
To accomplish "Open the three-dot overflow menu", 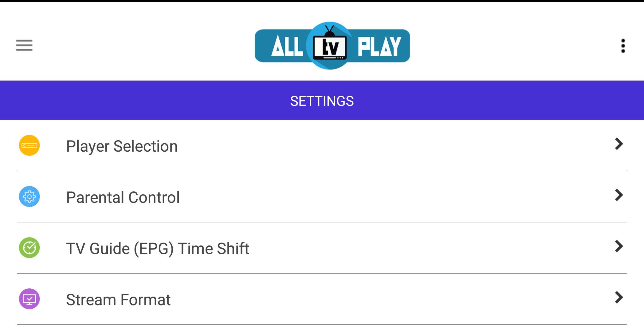I will click(x=623, y=46).
